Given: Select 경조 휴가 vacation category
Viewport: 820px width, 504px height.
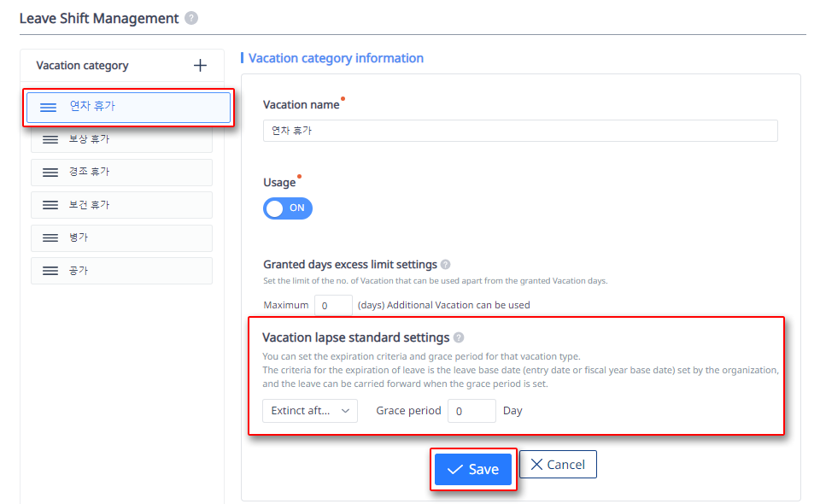Looking at the screenshot, I should (128, 173).
